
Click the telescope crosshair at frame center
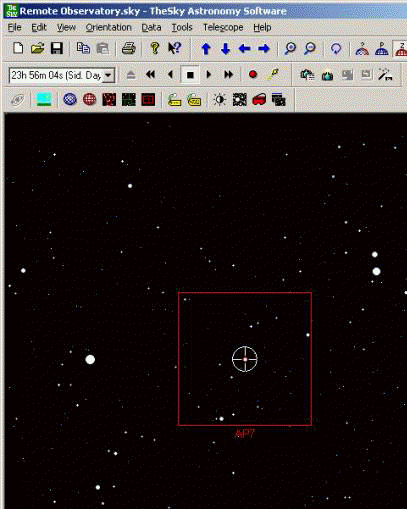tap(245, 359)
